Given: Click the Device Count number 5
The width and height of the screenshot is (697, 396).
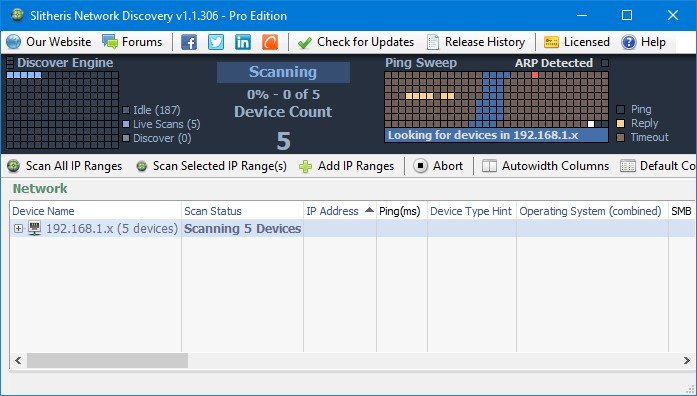Looking at the screenshot, I should click(x=284, y=141).
